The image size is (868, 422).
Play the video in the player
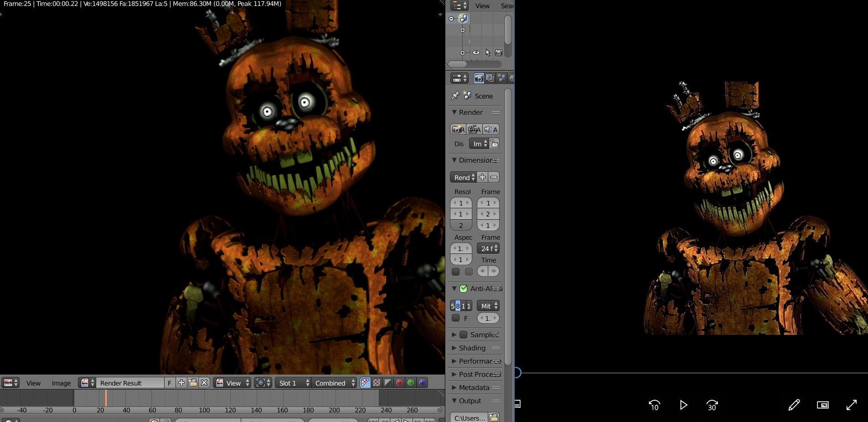(683, 405)
